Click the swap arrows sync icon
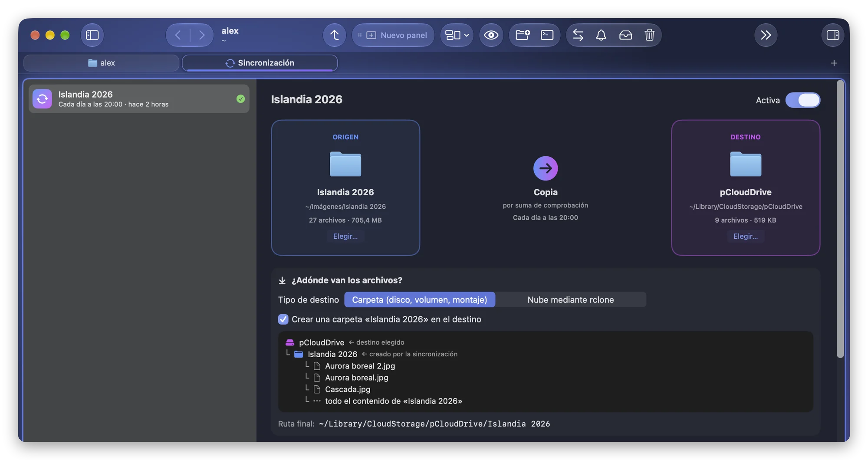 click(x=578, y=35)
